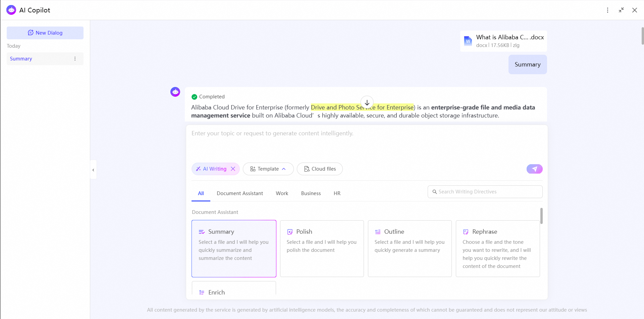Click the directives list scrollbar
Image resolution: width=644 pixels, height=319 pixels.
point(541,216)
